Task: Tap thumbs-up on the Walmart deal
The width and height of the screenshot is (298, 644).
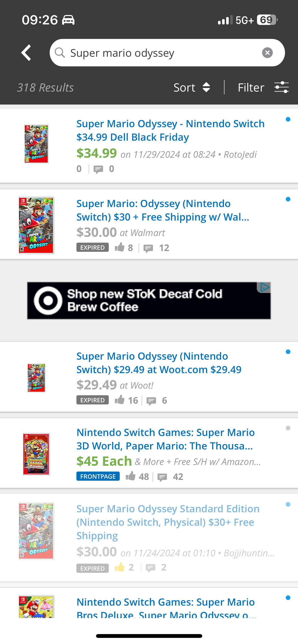Action: [119, 247]
